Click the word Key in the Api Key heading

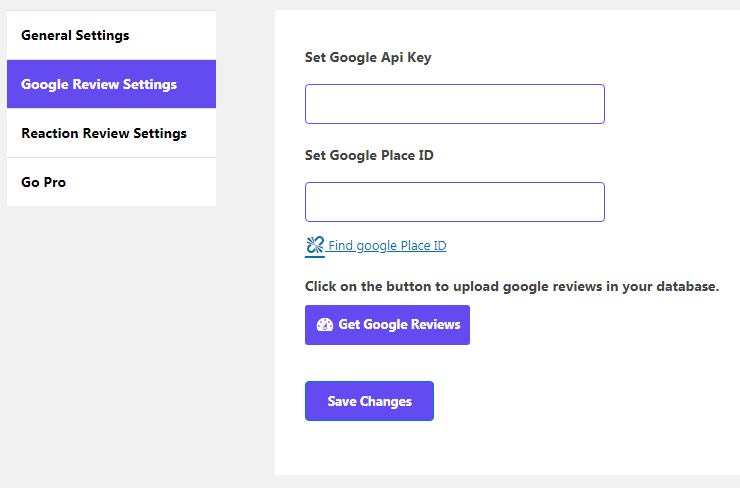point(419,58)
